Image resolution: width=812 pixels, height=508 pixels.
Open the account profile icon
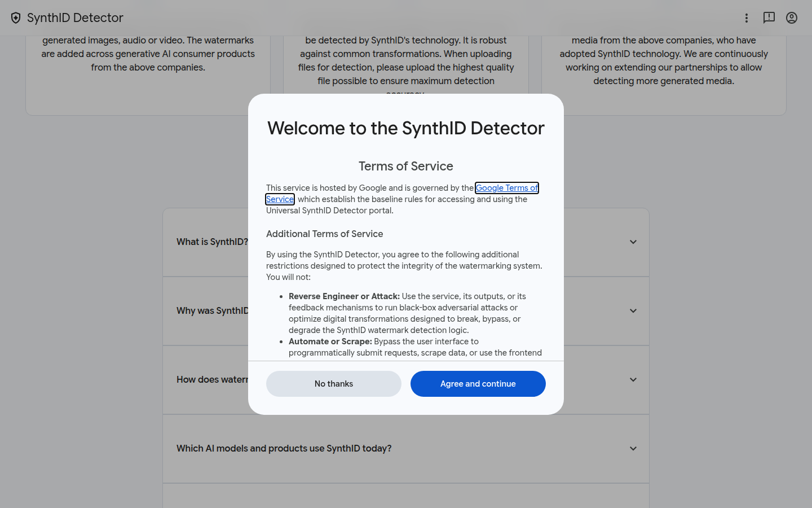792,18
